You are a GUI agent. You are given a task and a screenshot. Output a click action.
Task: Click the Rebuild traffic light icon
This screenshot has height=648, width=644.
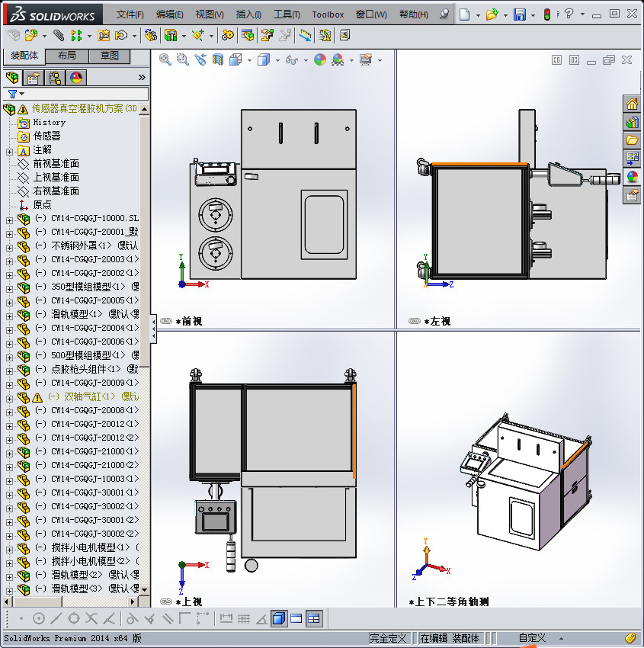point(547,14)
